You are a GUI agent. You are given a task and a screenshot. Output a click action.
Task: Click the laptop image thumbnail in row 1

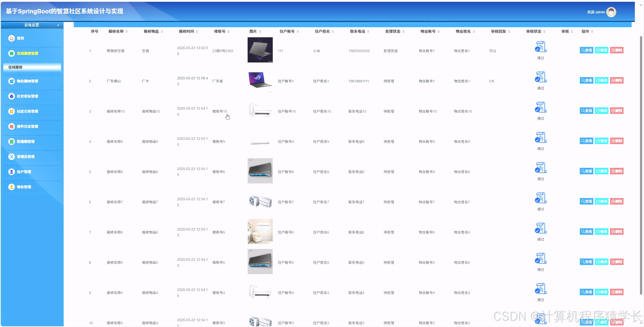[260, 50]
